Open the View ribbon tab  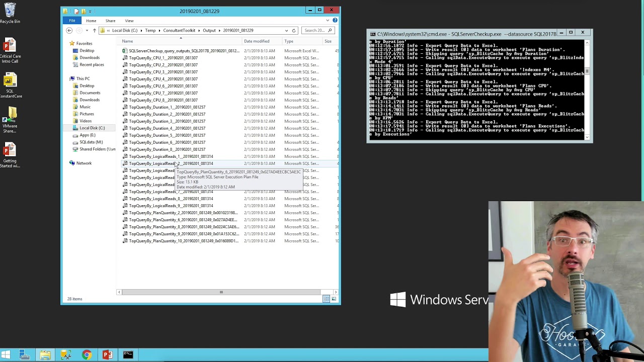click(x=129, y=21)
